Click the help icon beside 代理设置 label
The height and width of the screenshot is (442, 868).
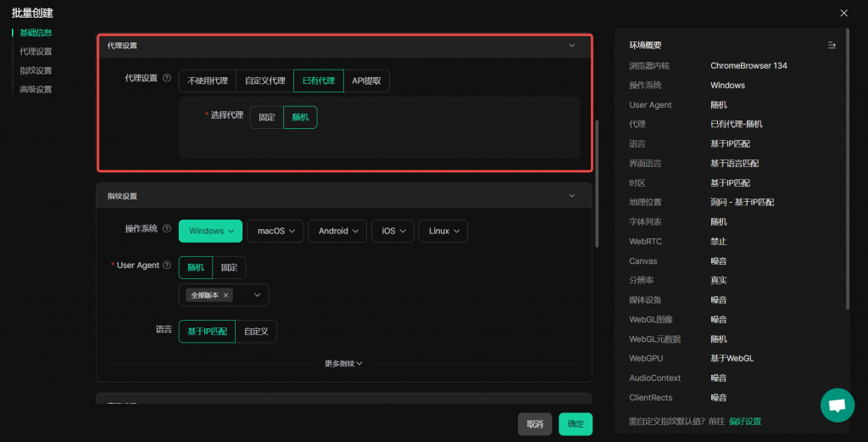tap(167, 78)
